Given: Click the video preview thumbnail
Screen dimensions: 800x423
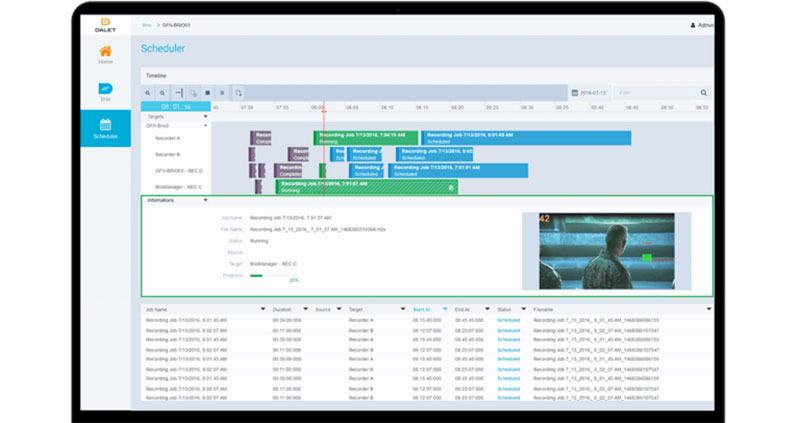Looking at the screenshot, I should [x=606, y=251].
